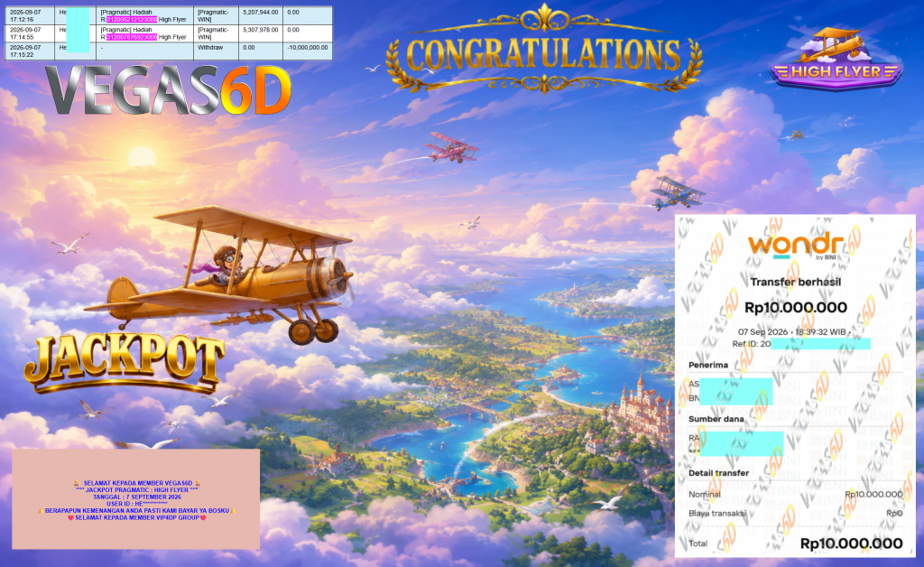Click the Transfer berhasil heading

[x=796, y=283]
